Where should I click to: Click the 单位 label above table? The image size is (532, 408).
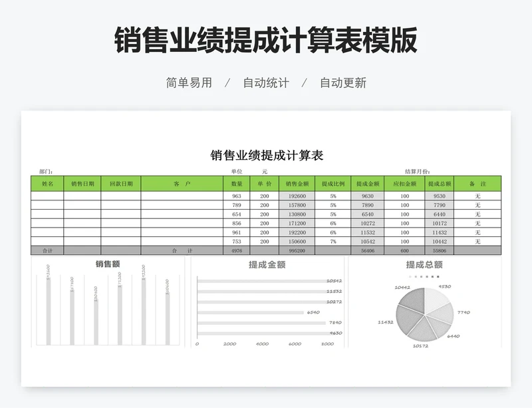pos(237,172)
